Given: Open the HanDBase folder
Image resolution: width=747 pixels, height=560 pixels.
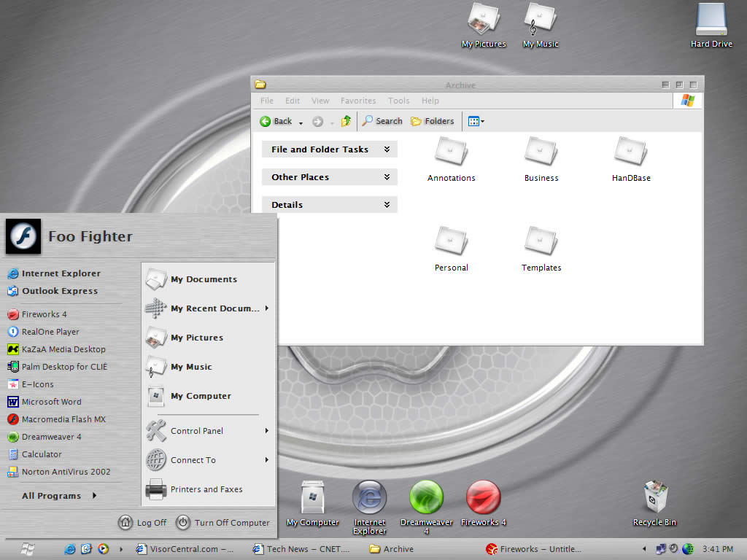Looking at the screenshot, I should point(630,152).
